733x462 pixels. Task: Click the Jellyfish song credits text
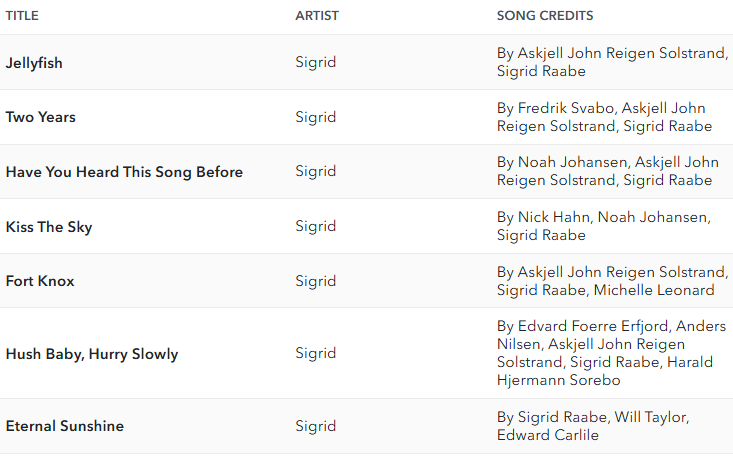(x=612, y=62)
